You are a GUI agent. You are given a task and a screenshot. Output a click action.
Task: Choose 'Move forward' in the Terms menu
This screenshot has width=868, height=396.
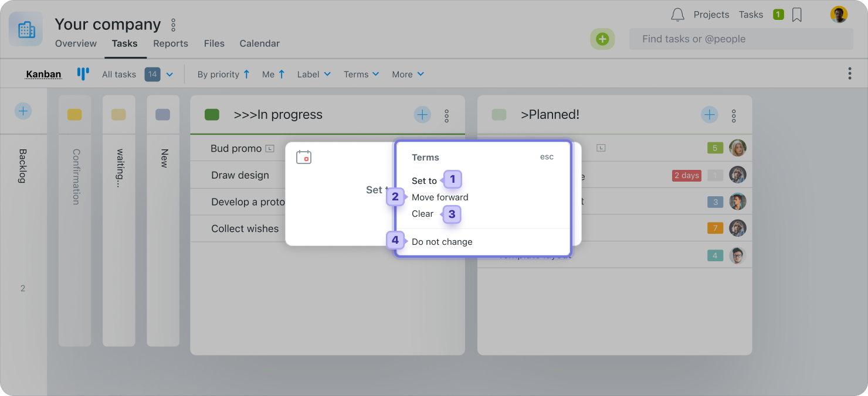pos(440,197)
